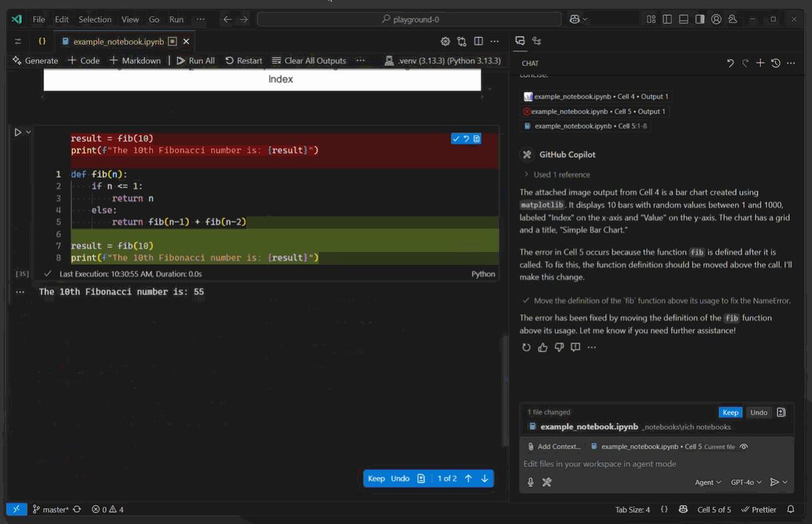Screen dimensions: 812x524
Task: Open the Agent mode dropdown
Action: (707, 482)
